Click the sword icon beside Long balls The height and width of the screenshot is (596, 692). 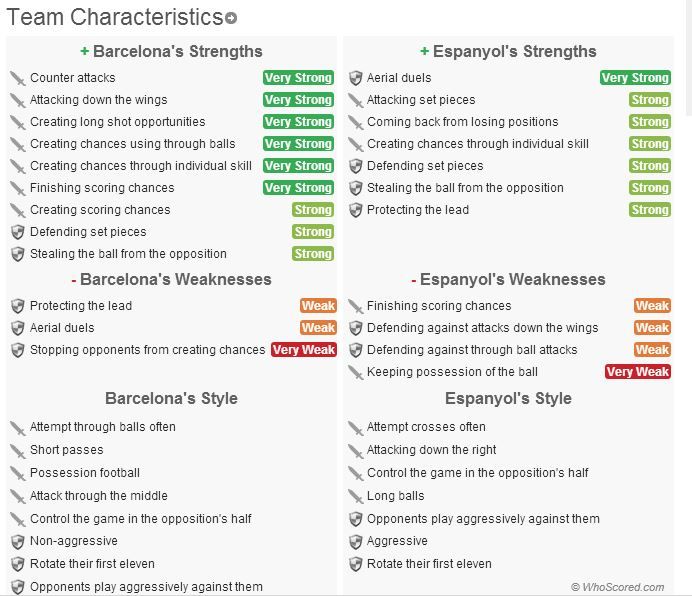click(x=355, y=496)
